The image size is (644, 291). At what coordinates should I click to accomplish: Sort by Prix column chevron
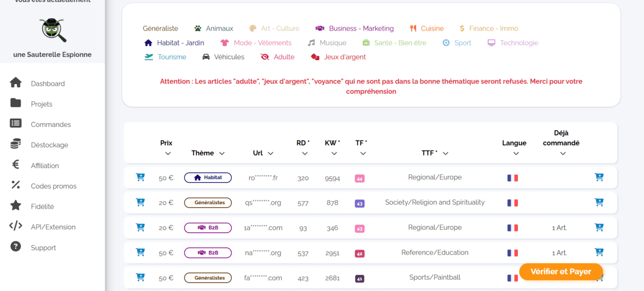pos(167,153)
